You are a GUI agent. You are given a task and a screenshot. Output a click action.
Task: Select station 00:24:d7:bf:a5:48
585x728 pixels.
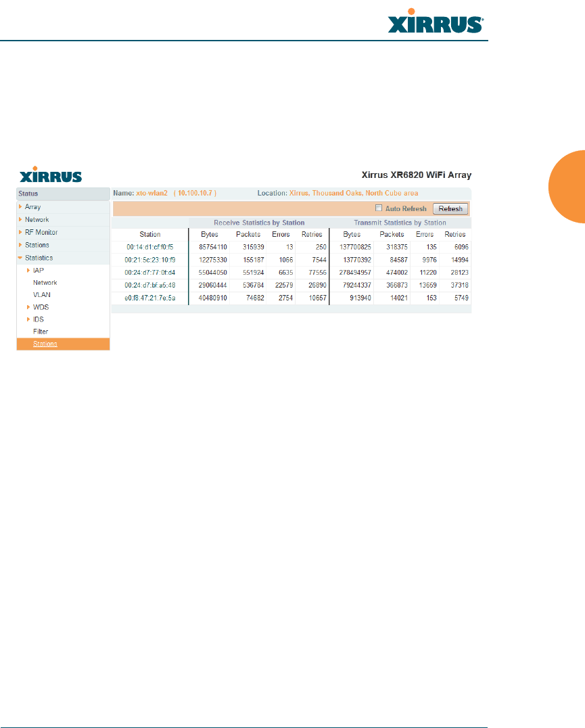tap(150, 285)
